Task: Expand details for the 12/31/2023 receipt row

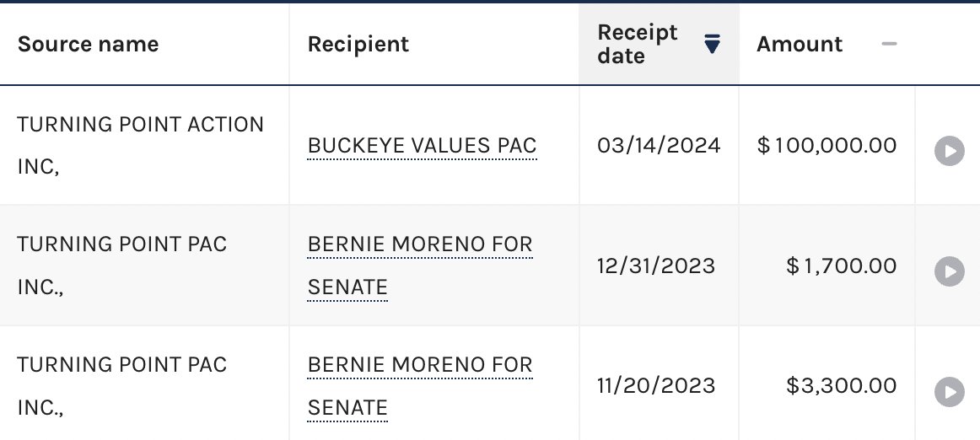Action: coord(950,271)
